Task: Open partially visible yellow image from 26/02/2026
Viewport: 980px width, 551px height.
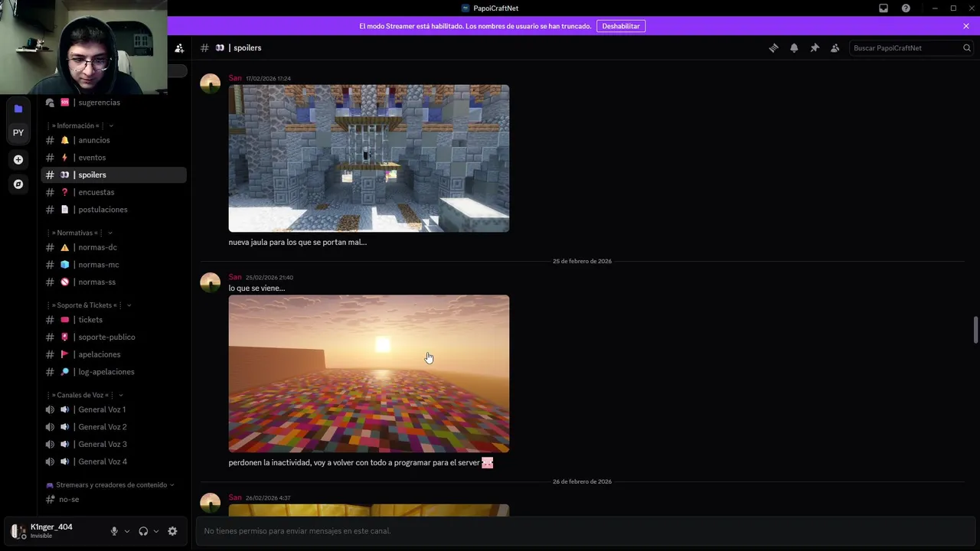Action: click(369, 510)
